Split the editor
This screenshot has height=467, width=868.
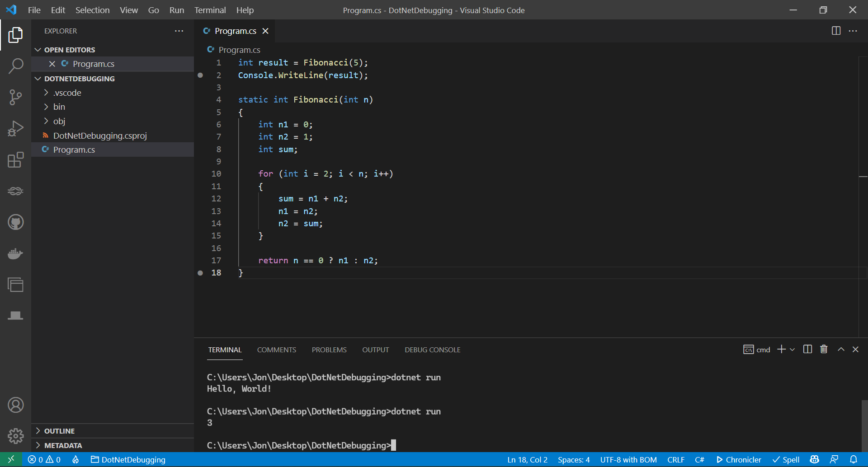pyautogui.click(x=836, y=31)
